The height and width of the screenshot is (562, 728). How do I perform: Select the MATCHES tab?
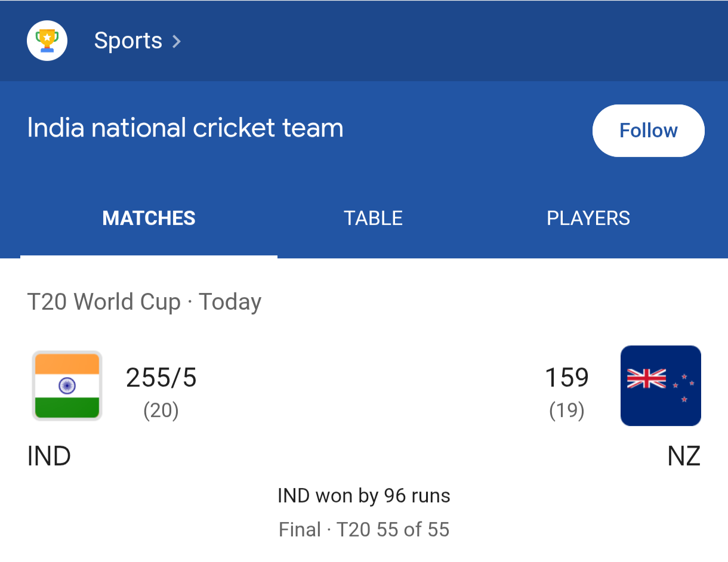point(149,218)
